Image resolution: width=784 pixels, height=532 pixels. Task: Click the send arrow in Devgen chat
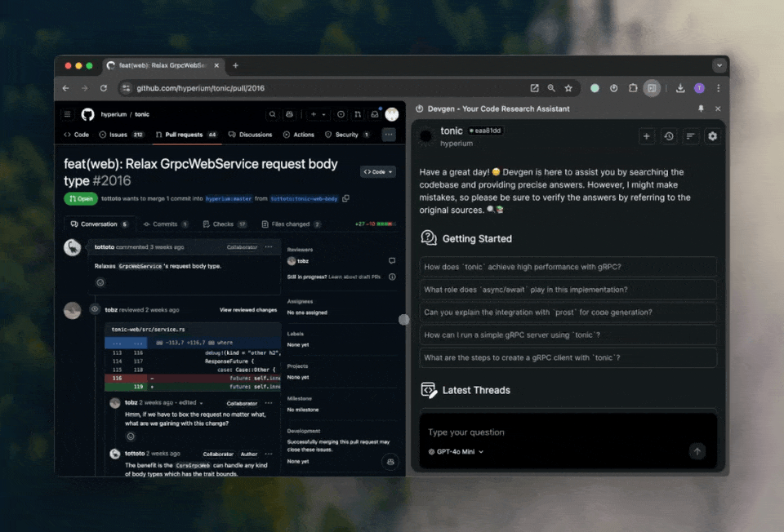click(x=697, y=451)
